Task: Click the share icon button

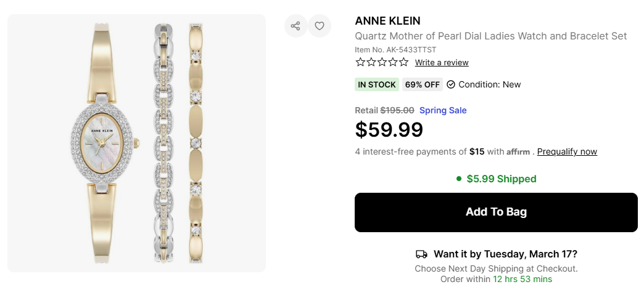Action: point(295,26)
